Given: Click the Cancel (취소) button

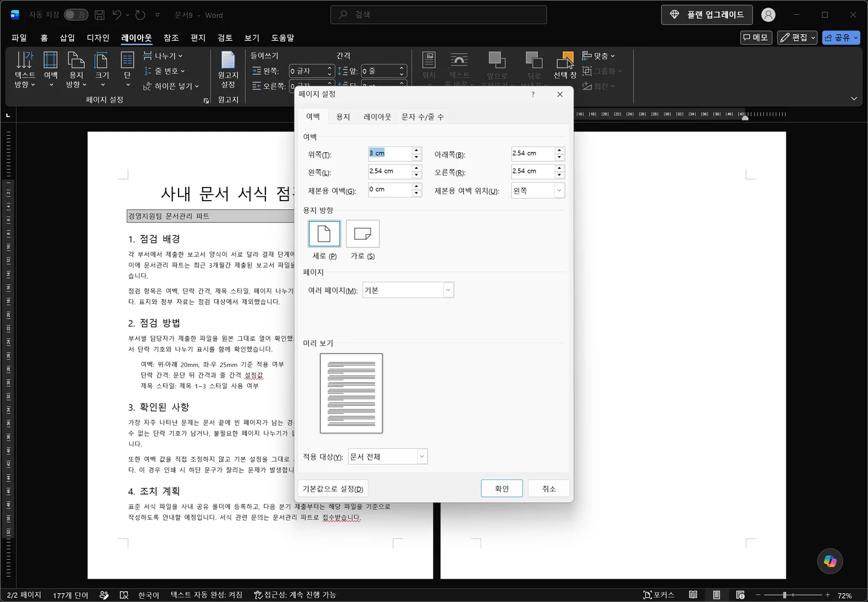Looking at the screenshot, I should click(549, 489).
